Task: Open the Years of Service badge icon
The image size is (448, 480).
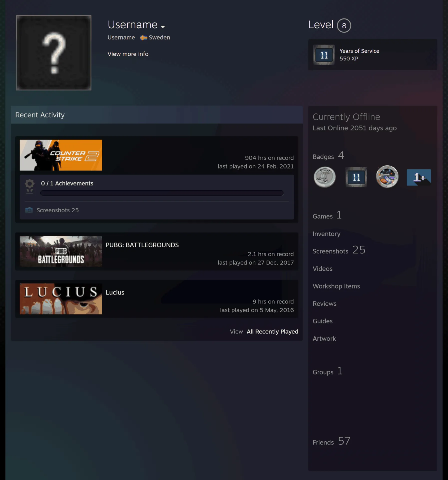Action: (324, 55)
